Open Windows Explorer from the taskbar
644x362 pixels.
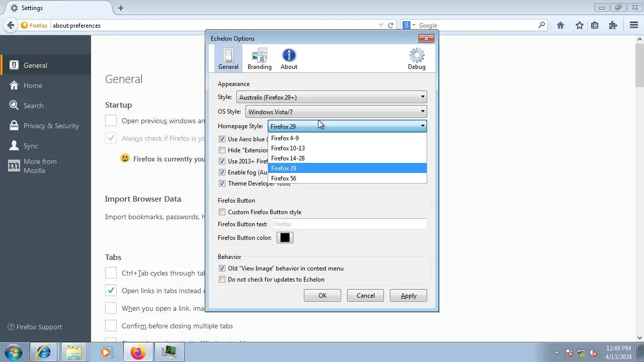click(x=74, y=352)
